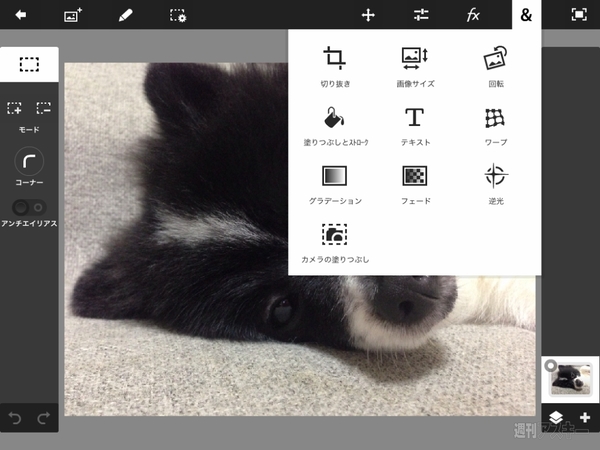Open 画像サイズ image size option

click(x=415, y=67)
